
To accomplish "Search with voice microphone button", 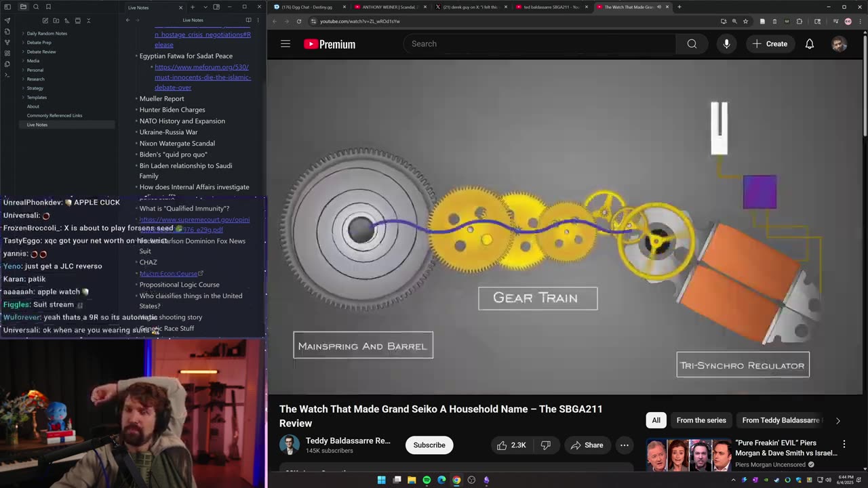I will click(726, 44).
